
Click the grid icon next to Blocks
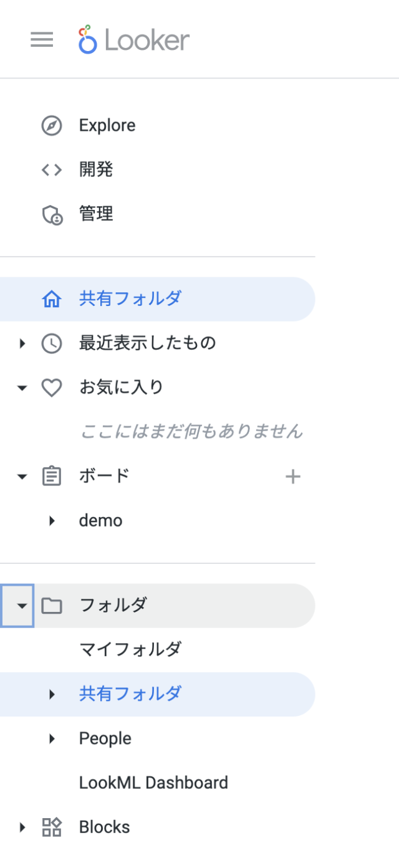[x=52, y=827]
